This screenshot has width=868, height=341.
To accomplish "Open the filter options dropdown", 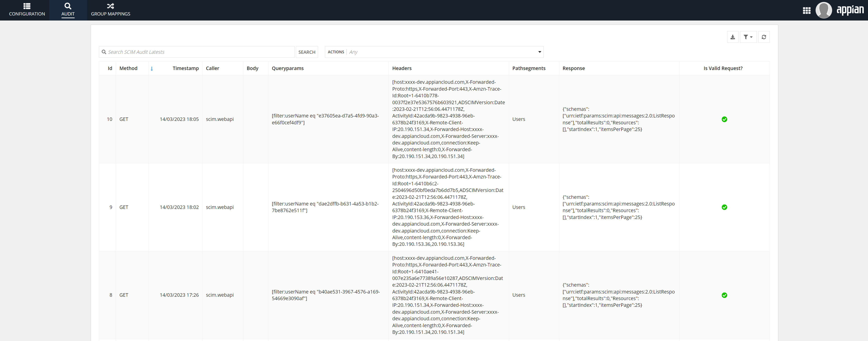I will [748, 37].
